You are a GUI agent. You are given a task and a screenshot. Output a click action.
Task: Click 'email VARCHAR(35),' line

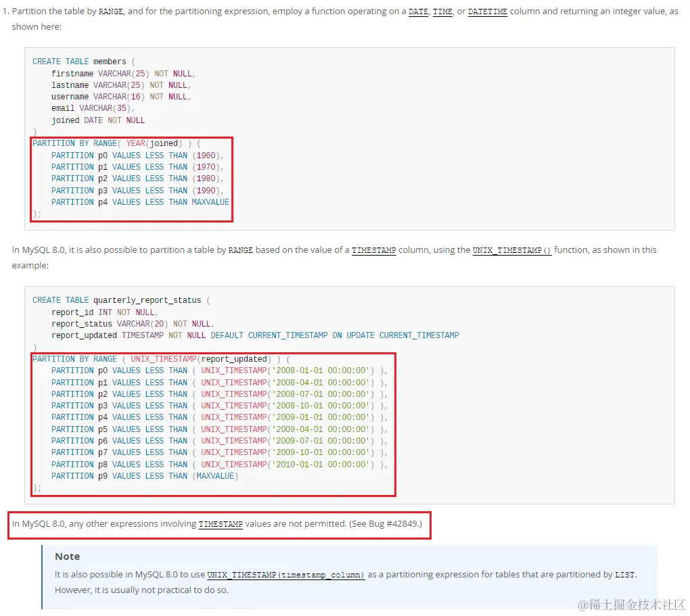93,108
